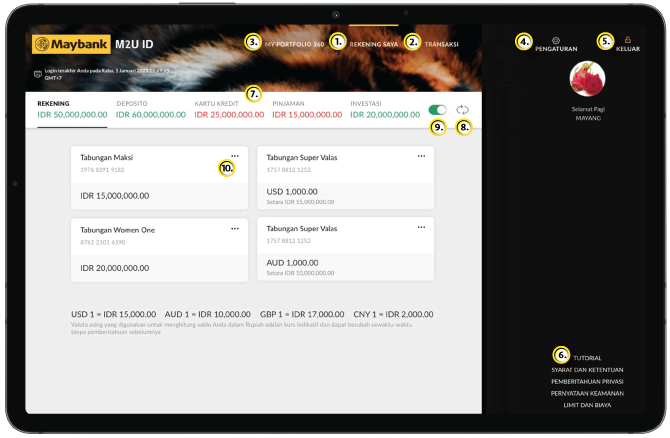Open the AUD Tabungan Super Valas three-dot menu
This screenshot has height=438, width=670.
pyautogui.click(x=421, y=227)
